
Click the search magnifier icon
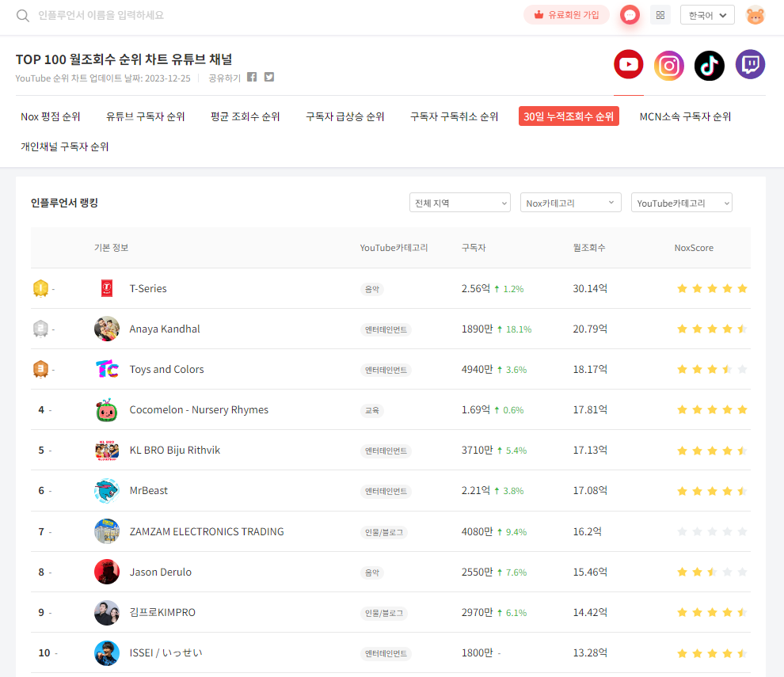[22, 16]
